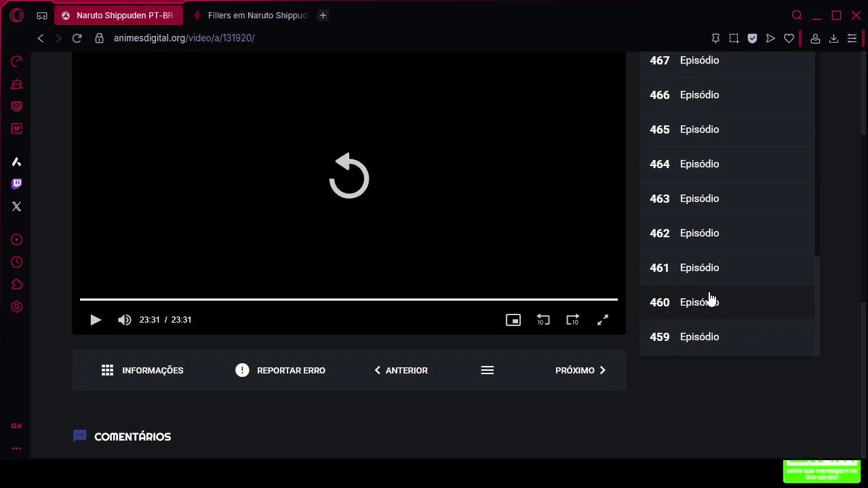868x488 pixels.
Task: Open the Informações button
Action: click(142, 370)
